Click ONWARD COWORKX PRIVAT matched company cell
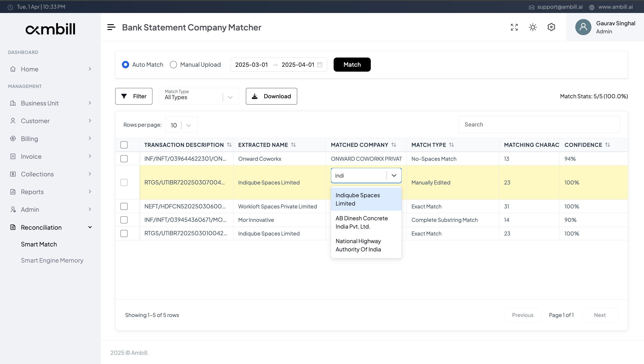Screen dimensions: 644x364 (x=366, y=159)
